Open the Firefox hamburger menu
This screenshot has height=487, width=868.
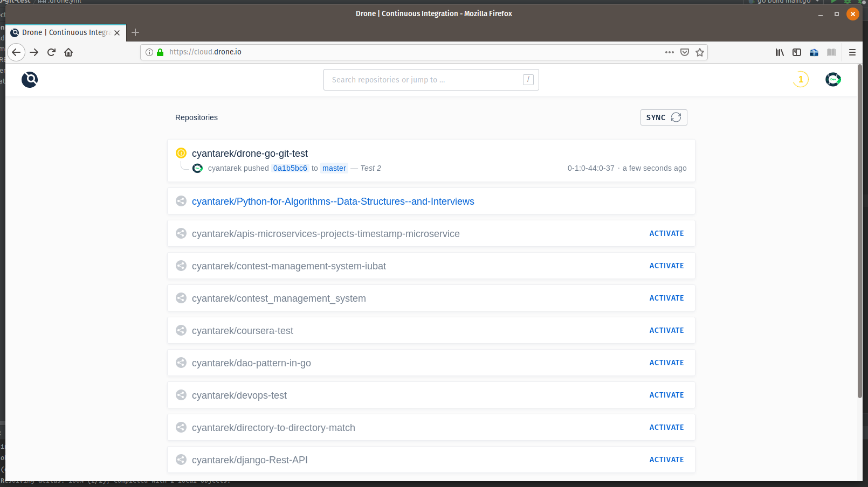(x=852, y=52)
